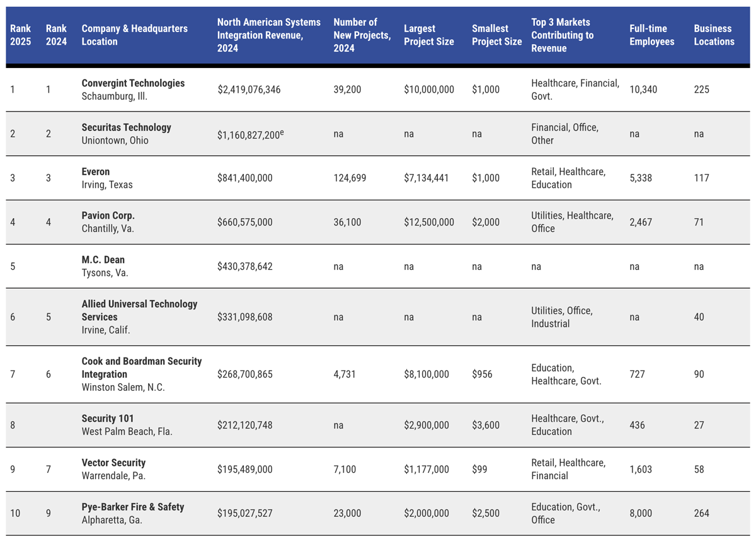756x544 pixels.
Task: Click largest project size $7,134,441
Action: point(427,178)
